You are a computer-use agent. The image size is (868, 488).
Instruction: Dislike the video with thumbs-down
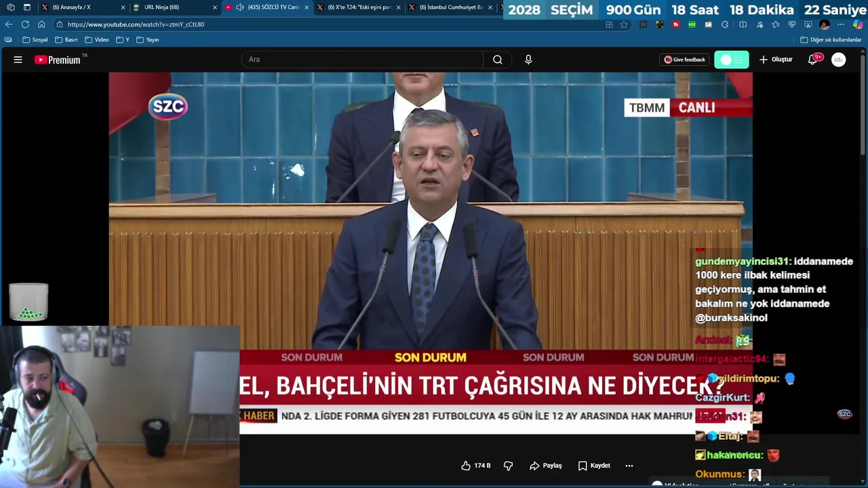[508, 466]
